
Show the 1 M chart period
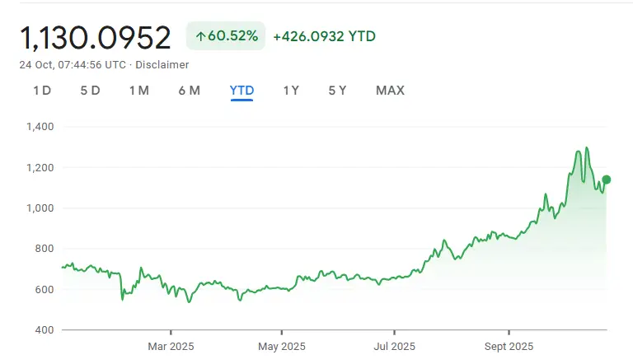click(138, 91)
